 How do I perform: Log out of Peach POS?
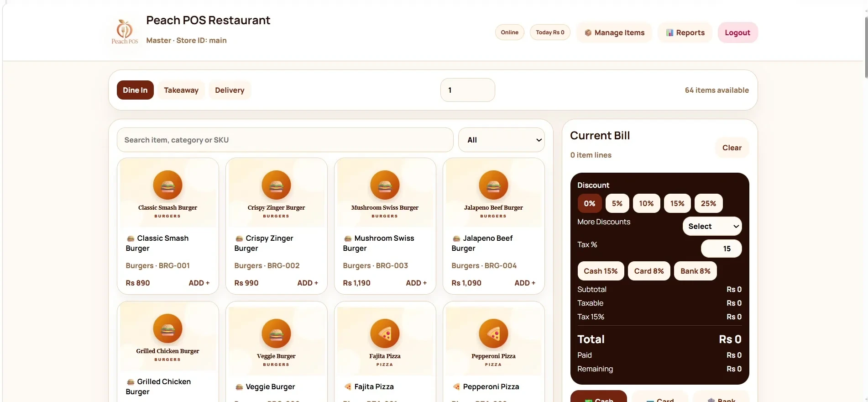click(737, 32)
